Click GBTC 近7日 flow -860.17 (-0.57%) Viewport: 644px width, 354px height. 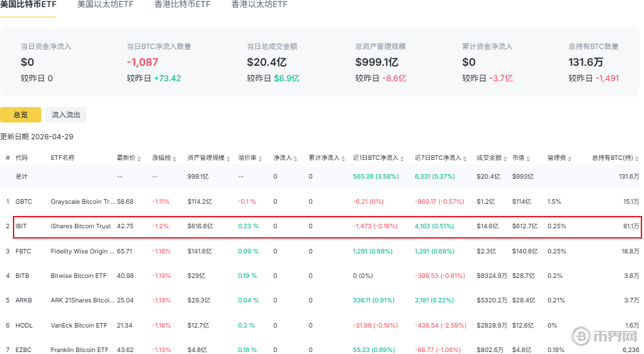click(x=439, y=202)
